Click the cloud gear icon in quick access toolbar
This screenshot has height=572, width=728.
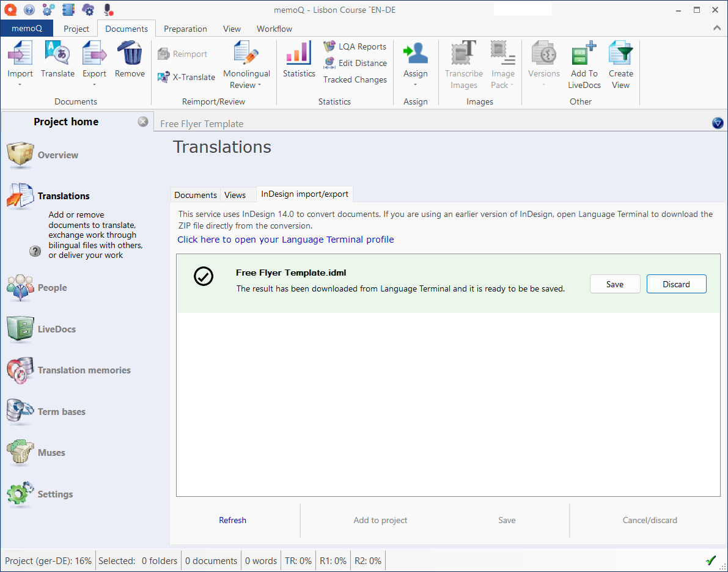tap(88, 9)
